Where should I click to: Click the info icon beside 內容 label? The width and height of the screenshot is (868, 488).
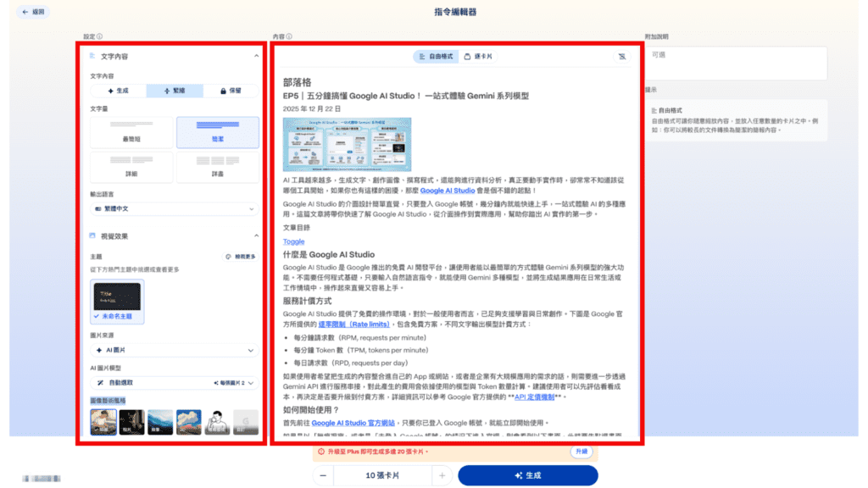(289, 36)
